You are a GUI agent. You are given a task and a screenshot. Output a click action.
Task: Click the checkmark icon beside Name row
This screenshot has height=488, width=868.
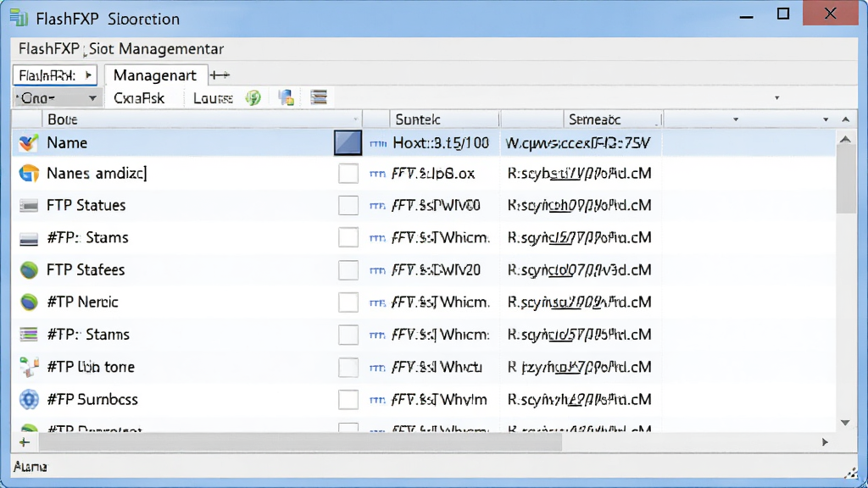[28, 142]
